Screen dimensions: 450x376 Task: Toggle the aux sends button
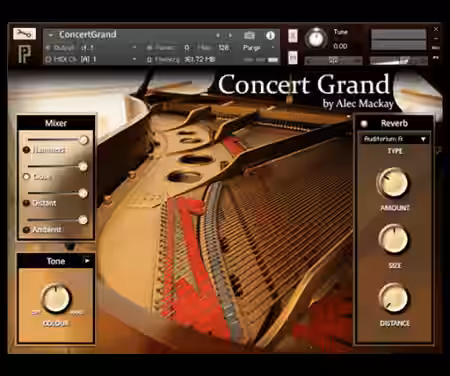tap(436, 48)
